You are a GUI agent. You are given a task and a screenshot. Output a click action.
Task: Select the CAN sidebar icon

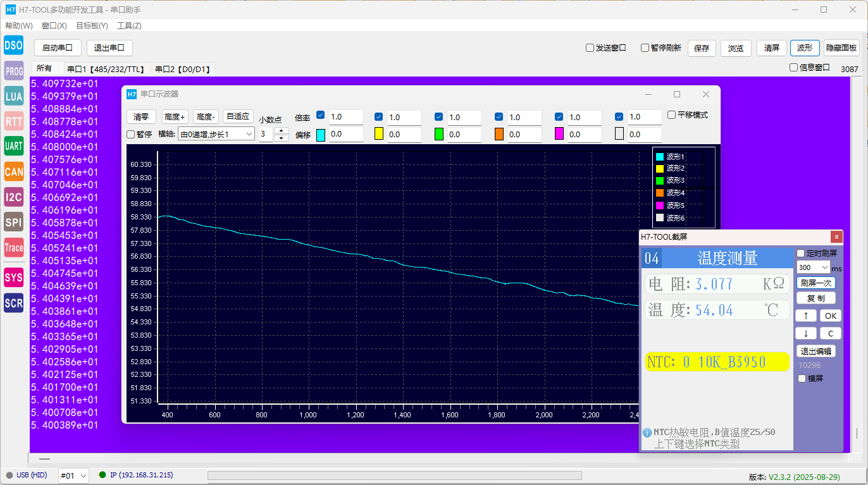pos(14,171)
